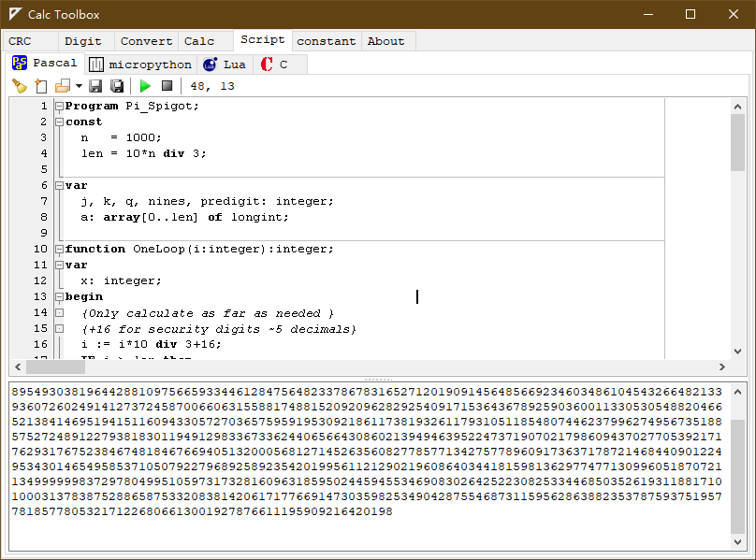
Task: Collapse the Program Pi_Spigot fold on line 1
Action: 59,106
